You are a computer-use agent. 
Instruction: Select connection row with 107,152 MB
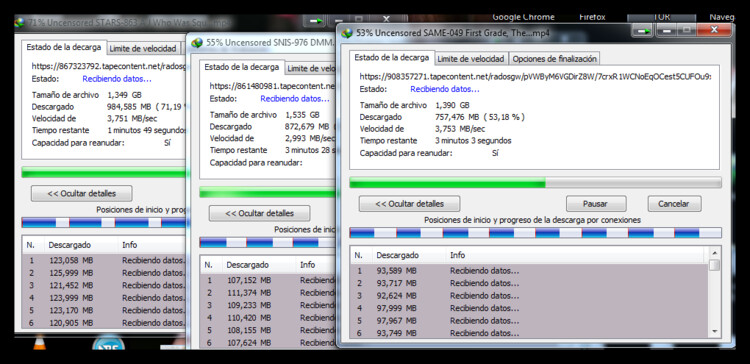(268, 280)
